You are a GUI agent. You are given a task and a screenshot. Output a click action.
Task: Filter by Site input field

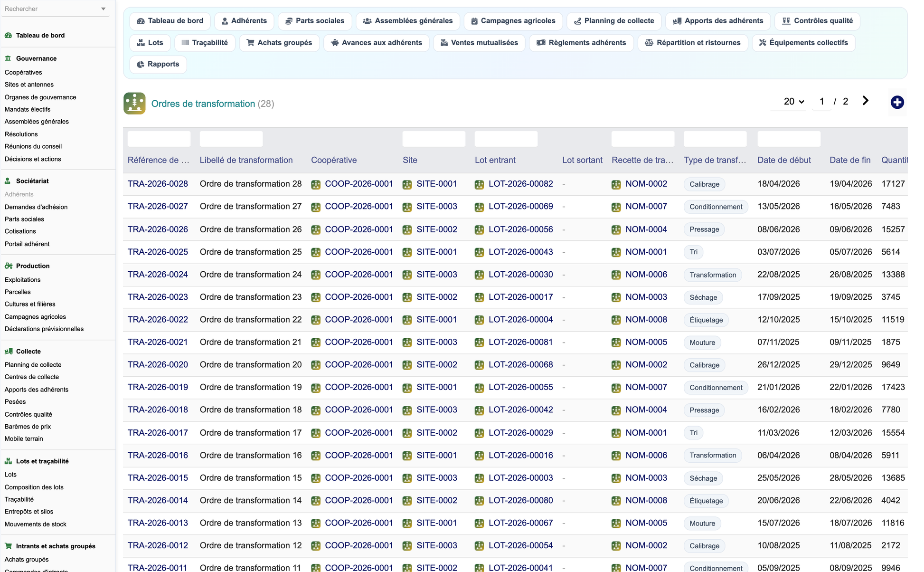[434, 139]
